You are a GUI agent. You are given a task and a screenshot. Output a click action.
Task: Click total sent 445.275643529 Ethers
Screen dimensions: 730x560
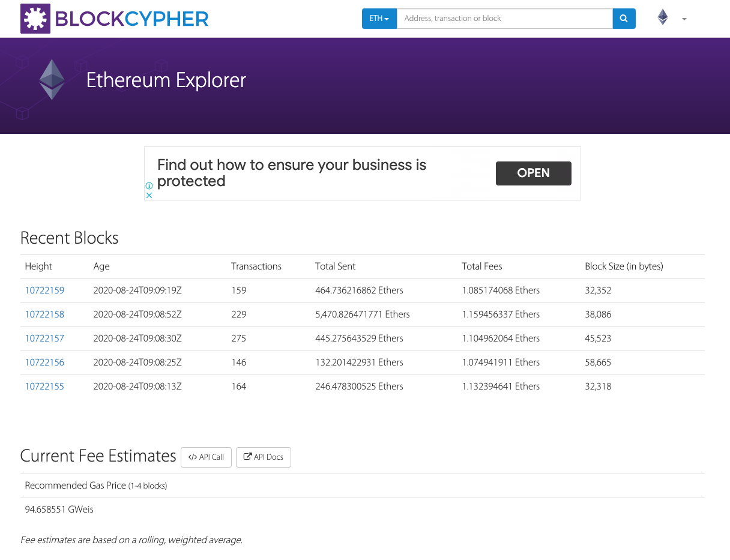tap(359, 339)
